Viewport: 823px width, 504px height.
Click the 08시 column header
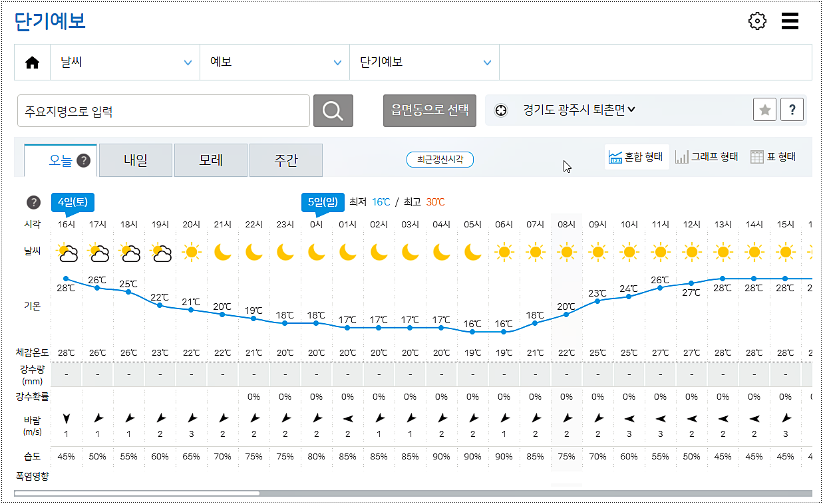[567, 225]
